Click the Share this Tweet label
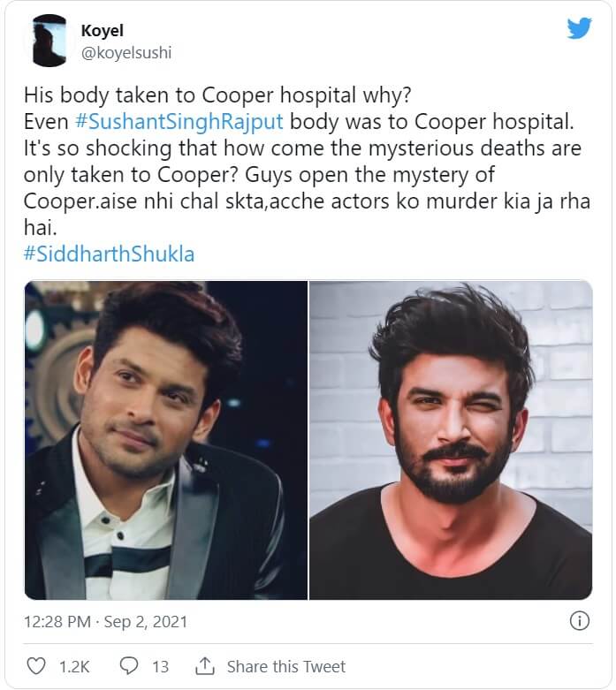616x690 pixels. point(286,666)
